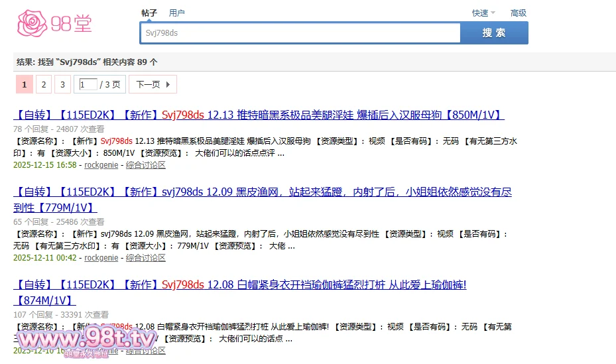
Task: Open 综合讨论区 link in 2025-12-11 result
Action: 146,258
